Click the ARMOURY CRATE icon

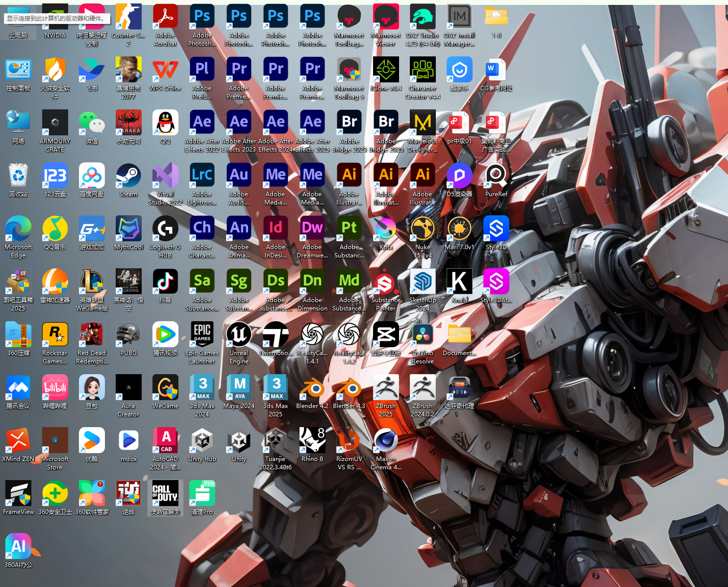click(x=55, y=131)
